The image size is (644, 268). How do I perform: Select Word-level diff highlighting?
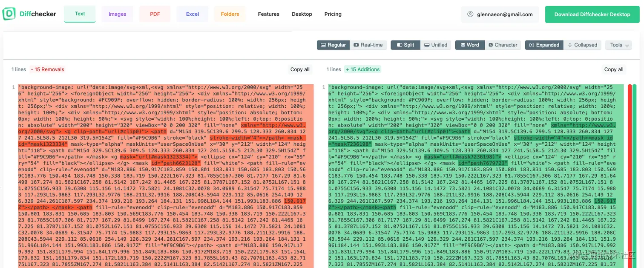click(x=470, y=45)
